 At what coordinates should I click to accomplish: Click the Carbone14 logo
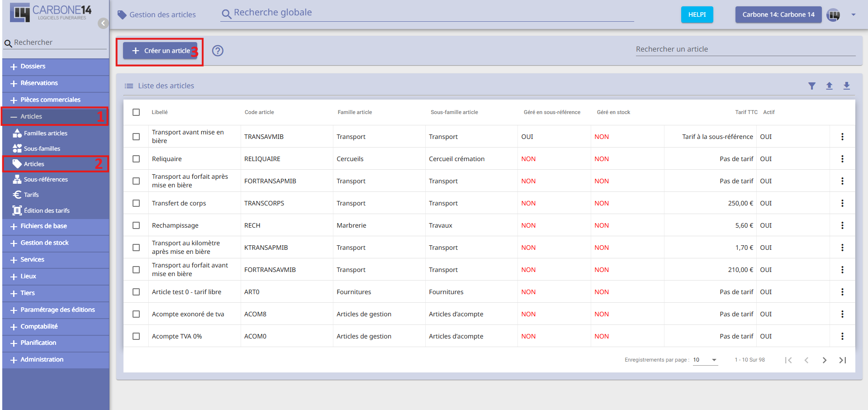point(51,13)
